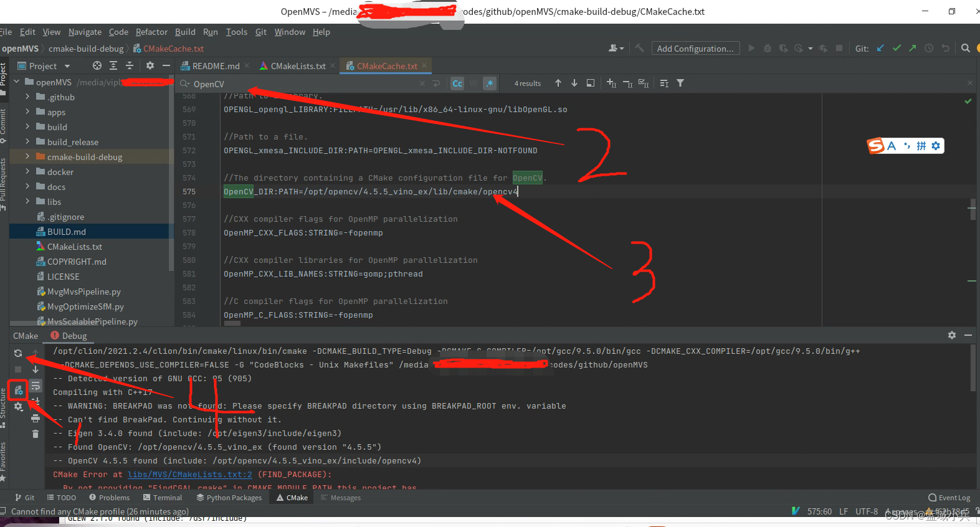Hide the Project tool window
Viewport: 980px width, 527px height.
tap(166, 65)
